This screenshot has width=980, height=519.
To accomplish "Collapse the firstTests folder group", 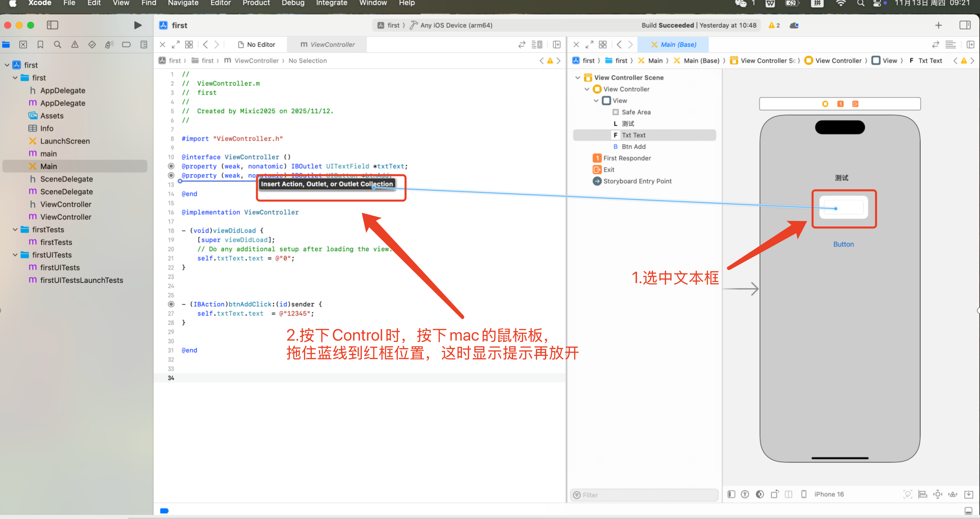I will 15,230.
